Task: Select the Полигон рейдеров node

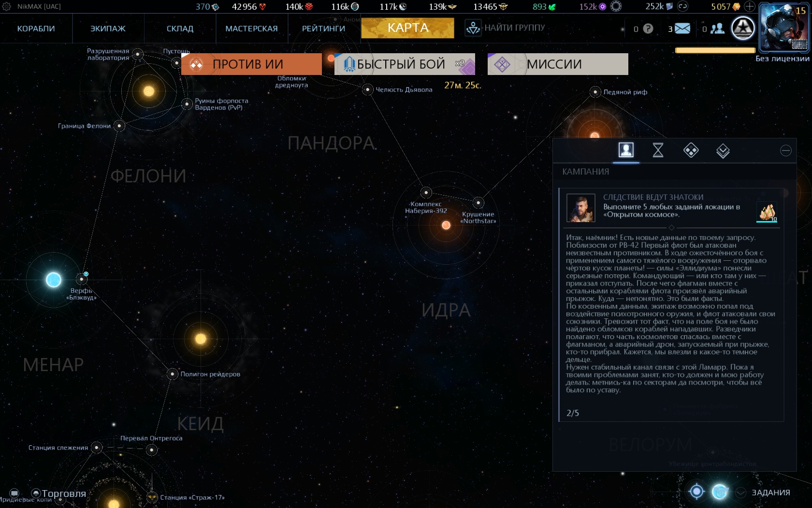Action: pos(172,374)
